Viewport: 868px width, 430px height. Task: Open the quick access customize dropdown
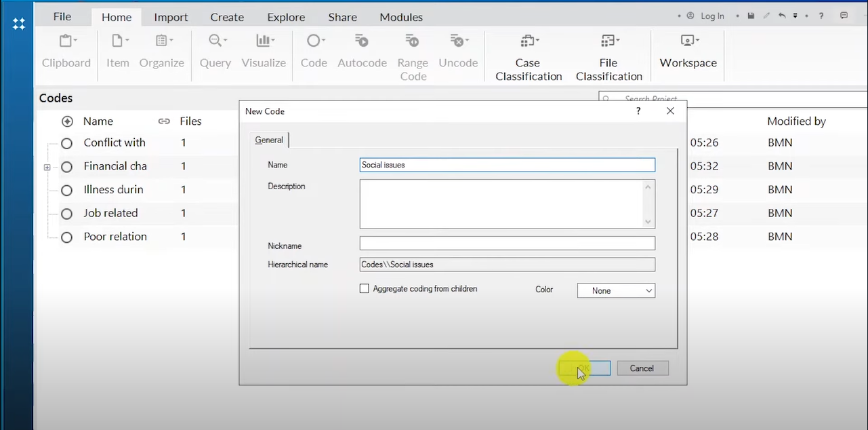pyautogui.click(x=795, y=16)
